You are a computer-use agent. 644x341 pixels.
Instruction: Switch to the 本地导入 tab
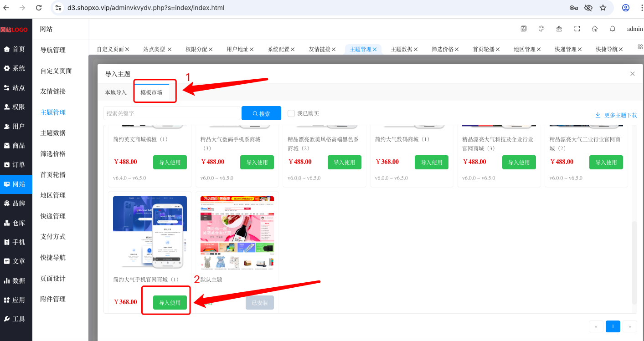116,92
